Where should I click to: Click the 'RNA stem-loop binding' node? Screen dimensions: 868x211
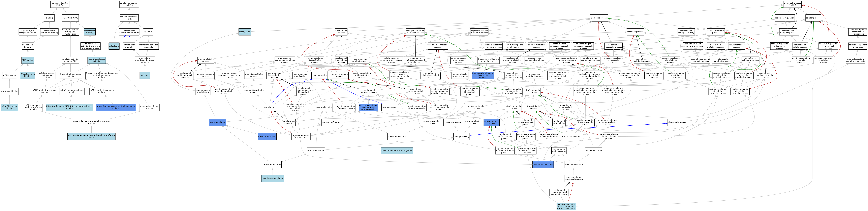[x=28, y=75]
